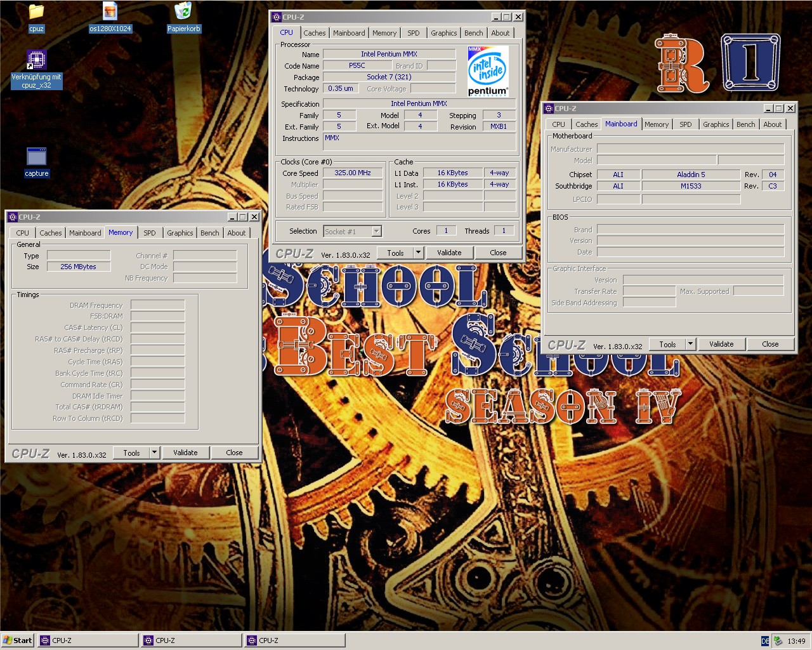Select Mainboard tab in the CPU window
Image resolution: width=812 pixels, height=650 pixels.
click(x=349, y=33)
